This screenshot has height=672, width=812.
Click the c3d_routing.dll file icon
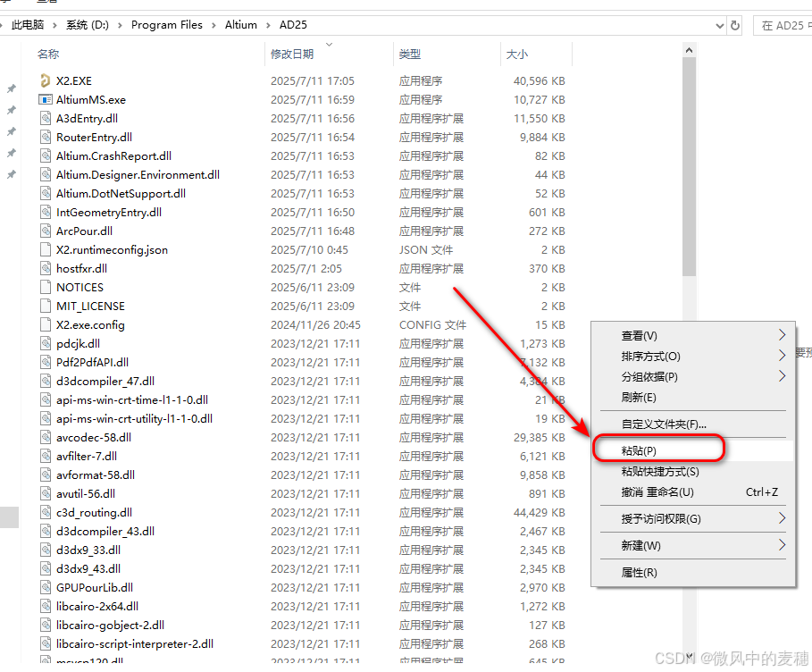[46, 512]
